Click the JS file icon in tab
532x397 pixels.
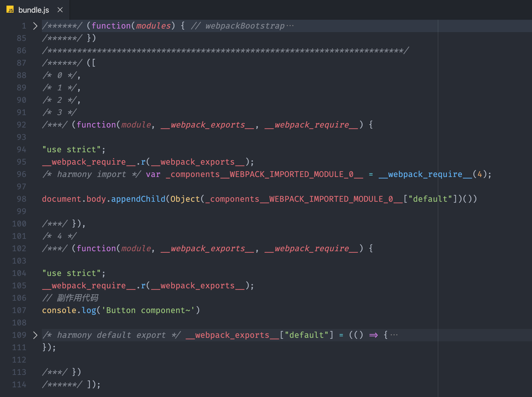coord(10,10)
